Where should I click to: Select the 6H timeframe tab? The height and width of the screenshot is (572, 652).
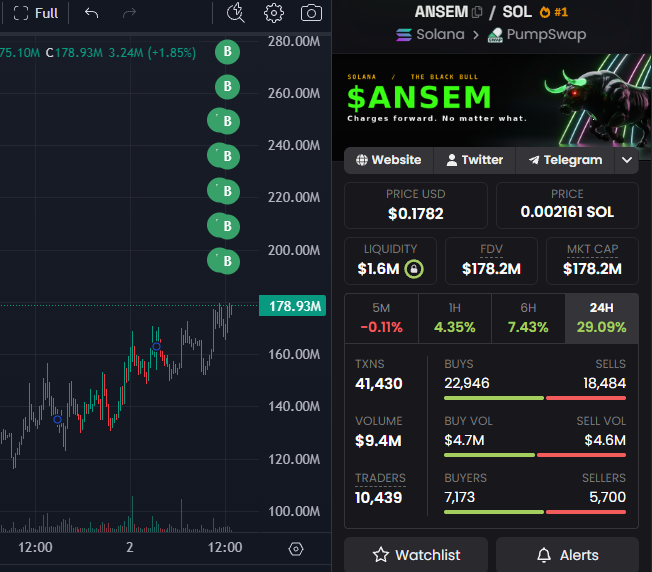(x=528, y=318)
